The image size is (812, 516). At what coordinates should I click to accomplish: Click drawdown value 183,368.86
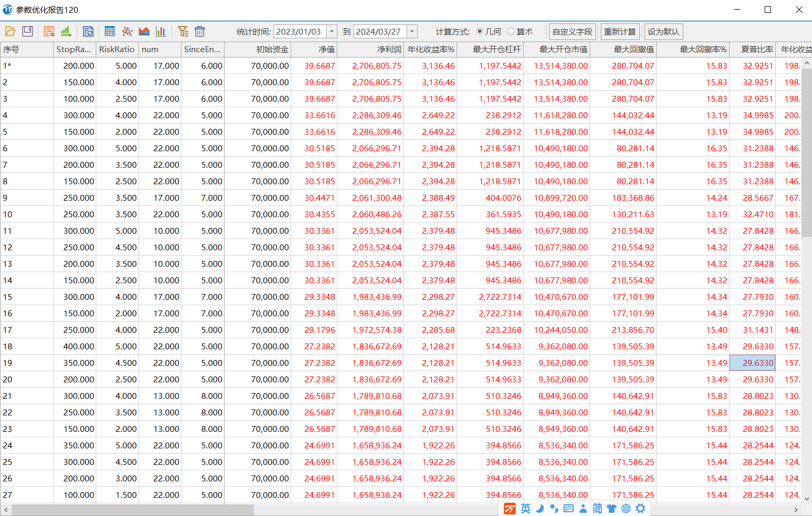tap(633, 198)
